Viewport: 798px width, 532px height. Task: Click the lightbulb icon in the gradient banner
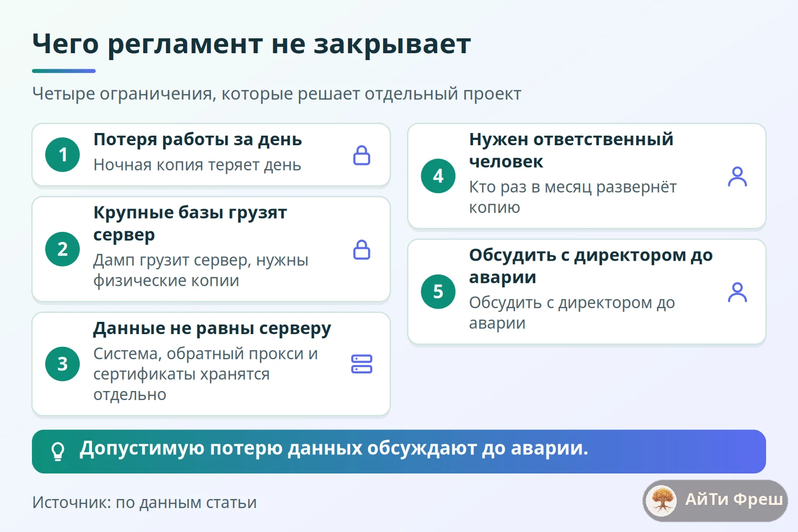point(57,452)
